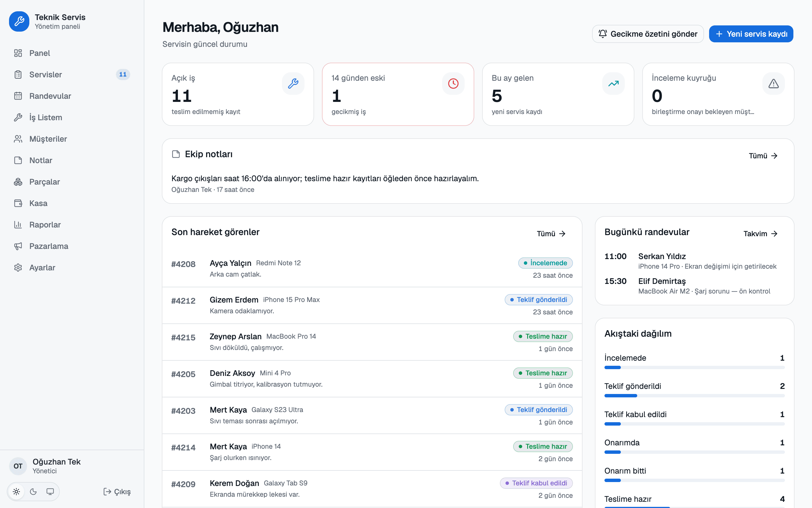Click the Kargo çıkışları team note text
812x508 pixels.
pos(325,178)
